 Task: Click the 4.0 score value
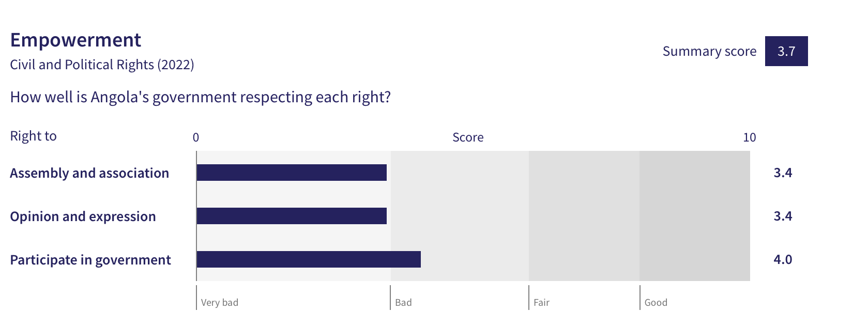coord(783,259)
